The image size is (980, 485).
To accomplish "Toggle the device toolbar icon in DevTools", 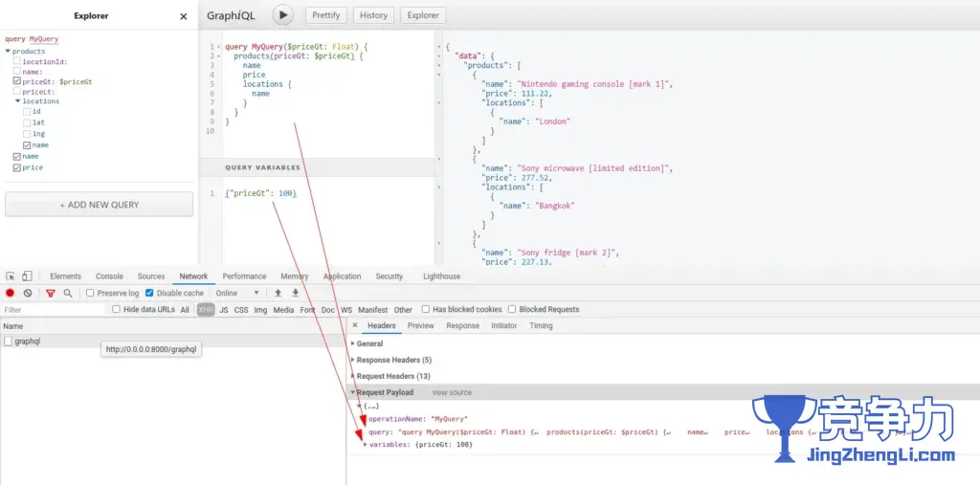I will (x=27, y=276).
